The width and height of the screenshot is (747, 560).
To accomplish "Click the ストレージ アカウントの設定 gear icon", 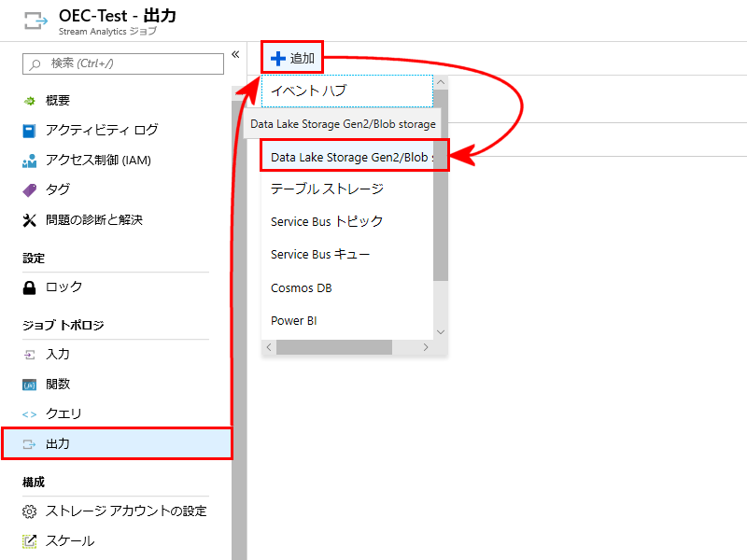I will [x=30, y=511].
